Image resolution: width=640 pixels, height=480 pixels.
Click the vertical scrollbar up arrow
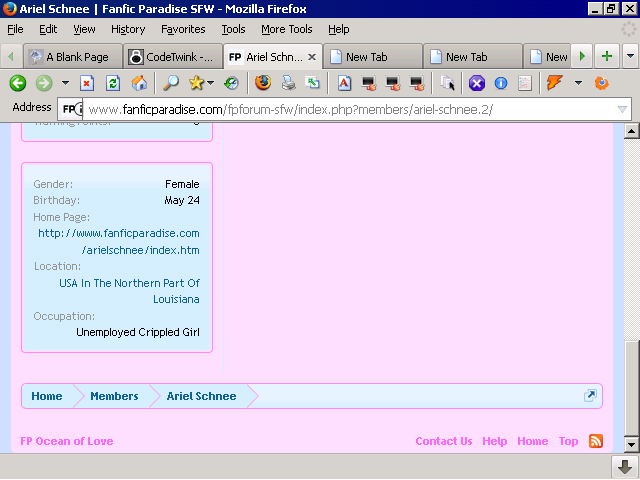[631, 131]
